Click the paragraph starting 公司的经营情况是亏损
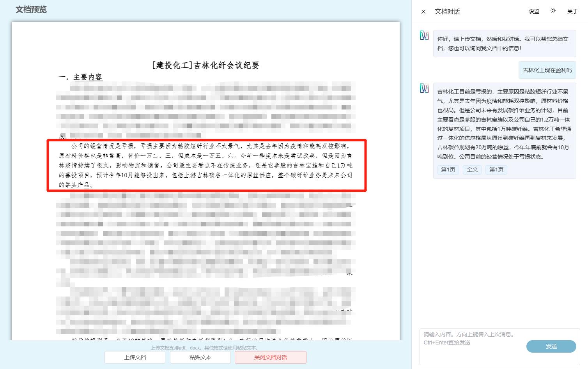Screen dimensions: 588x369 pyautogui.click(x=206, y=165)
